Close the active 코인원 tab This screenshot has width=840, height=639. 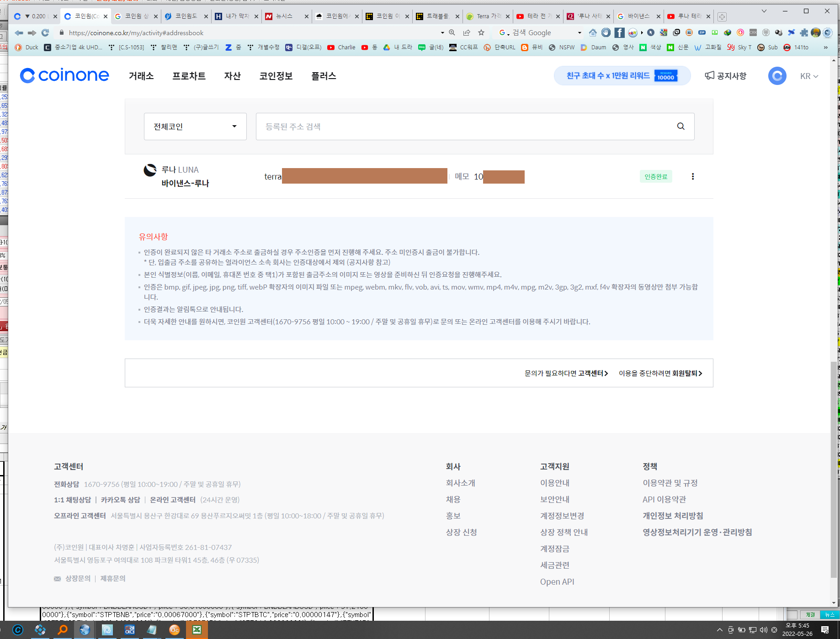pos(106,16)
